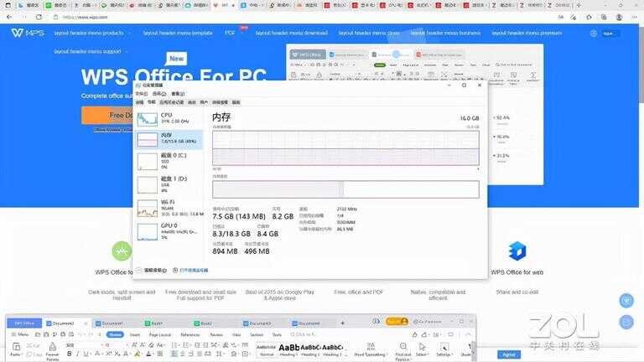Click the WPS Office for web icon
The width and height of the screenshot is (644, 362).
517,251
